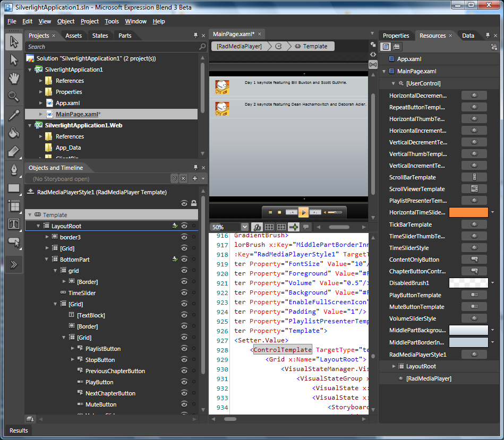
Task: Click the search magnifier in Projects panel
Action: pyautogui.click(x=202, y=47)
